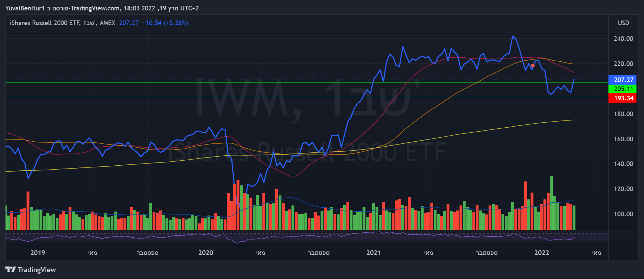The image size is (644, 279).
Task: Click the +10.54 (+5.36%) change value
Action: 165,23
